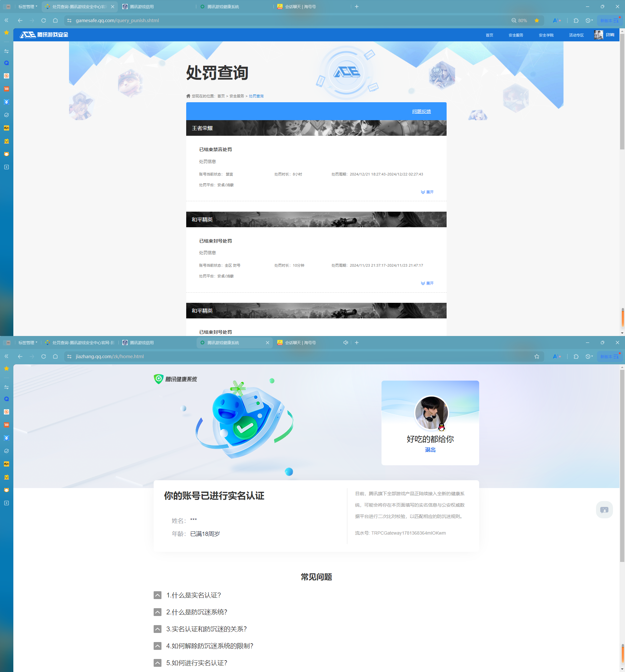Close the 处罚查询 tab in top window
Screen dimensions: 625x672
[113, 7]
